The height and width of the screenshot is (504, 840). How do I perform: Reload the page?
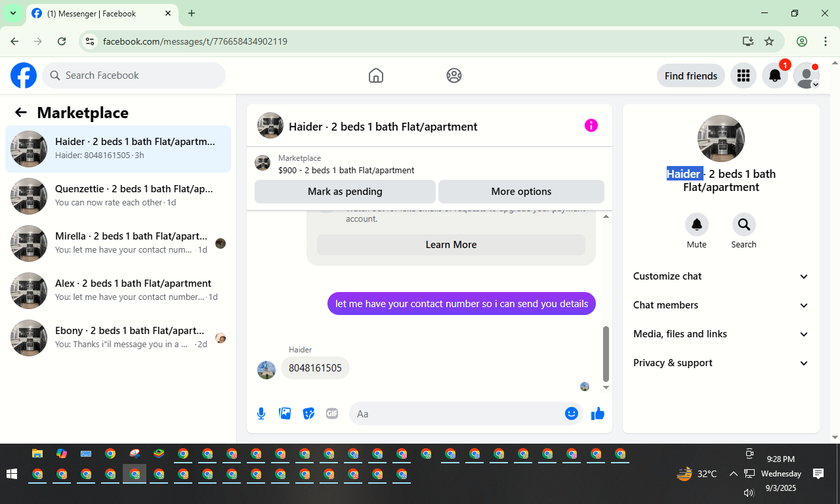pyautogui.click(x=62, y=41)
